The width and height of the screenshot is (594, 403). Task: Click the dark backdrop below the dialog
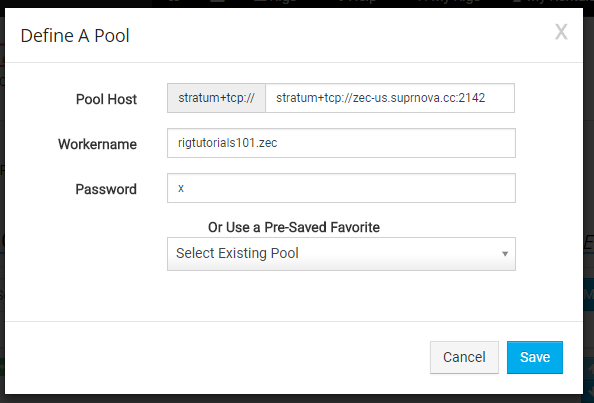pos(297,399)
